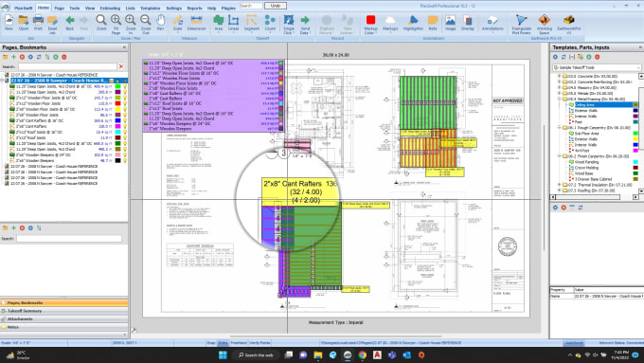644x363 pixels.
Task: Select the Linear takeoff tool
Action: pyautogui.click(x=233, y=23)
